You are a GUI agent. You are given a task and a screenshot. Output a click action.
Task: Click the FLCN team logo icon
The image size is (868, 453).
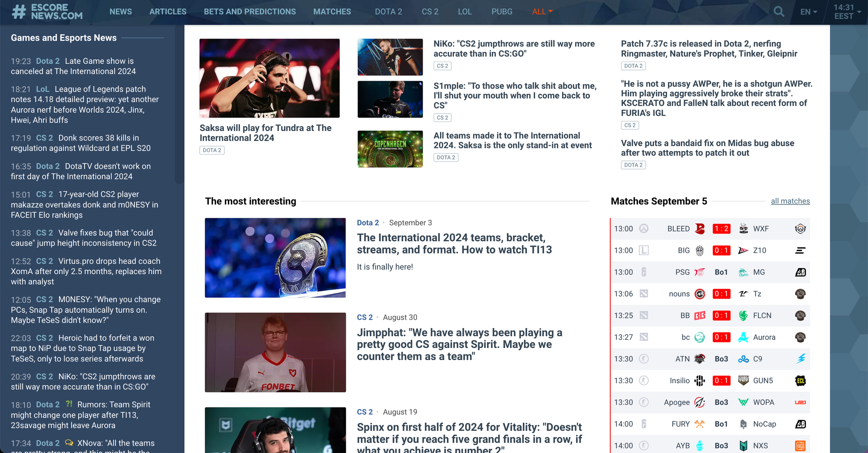click(743, 315)
